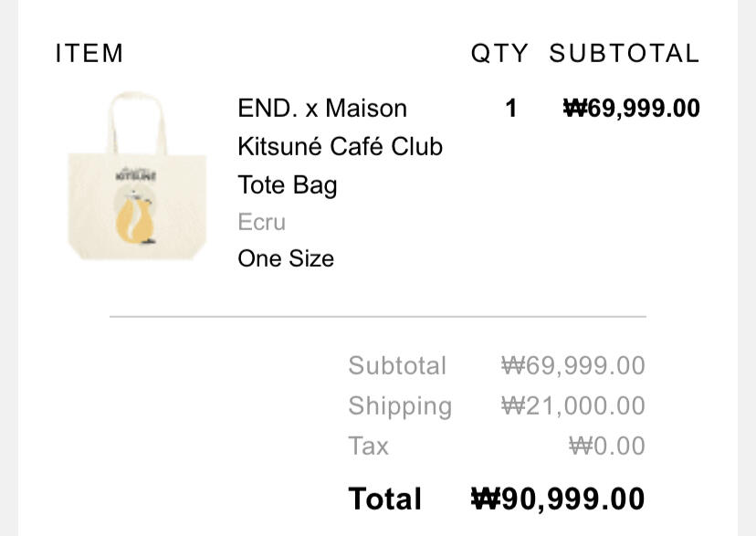The width and height of the screenshot is (756, 536).
Task: Open the END. x Maison Kitsuné product title
Action: pyautogui.click(x=340, y=146)
